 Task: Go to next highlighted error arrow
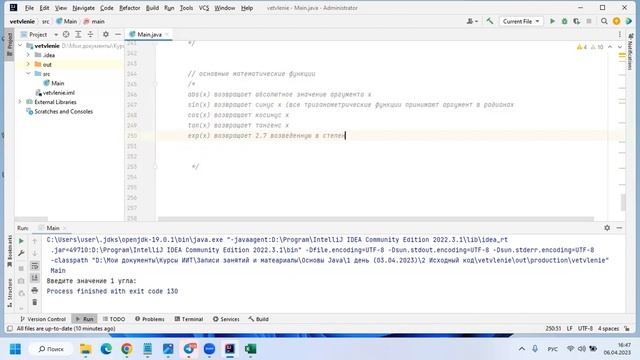tap(620, 47)
